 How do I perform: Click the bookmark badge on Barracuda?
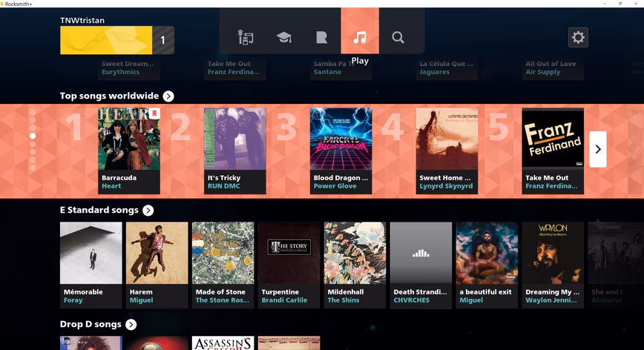154,113
